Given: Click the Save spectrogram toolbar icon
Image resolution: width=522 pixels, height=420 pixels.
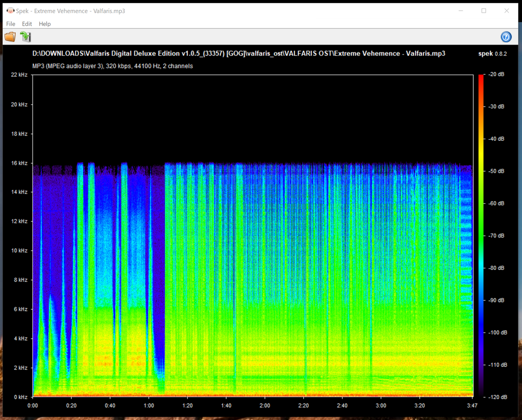Looking at the screenshot, I should (25, 37).
